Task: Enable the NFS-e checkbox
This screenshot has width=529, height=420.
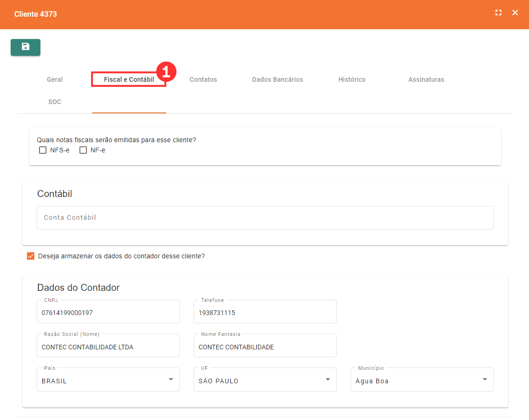Action: tap(43, 150)
